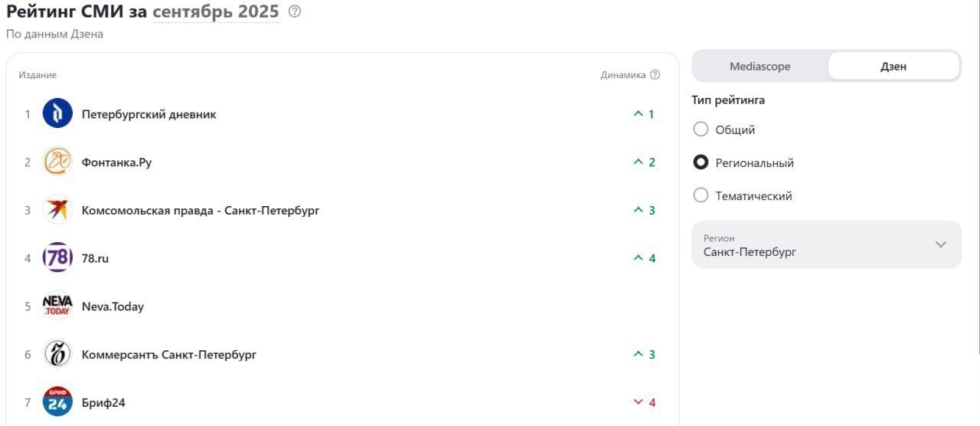Switch to the Mediascope tab
This screenshot has width=980, height=426.
click(759, 67)
